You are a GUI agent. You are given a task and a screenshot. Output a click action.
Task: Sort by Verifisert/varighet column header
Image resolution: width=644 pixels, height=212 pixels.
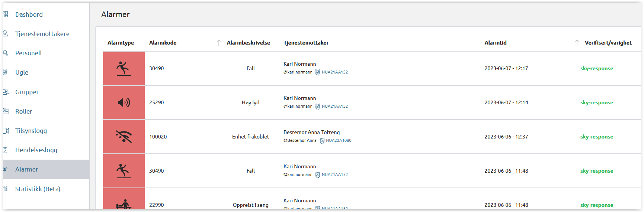click(608, 43)
